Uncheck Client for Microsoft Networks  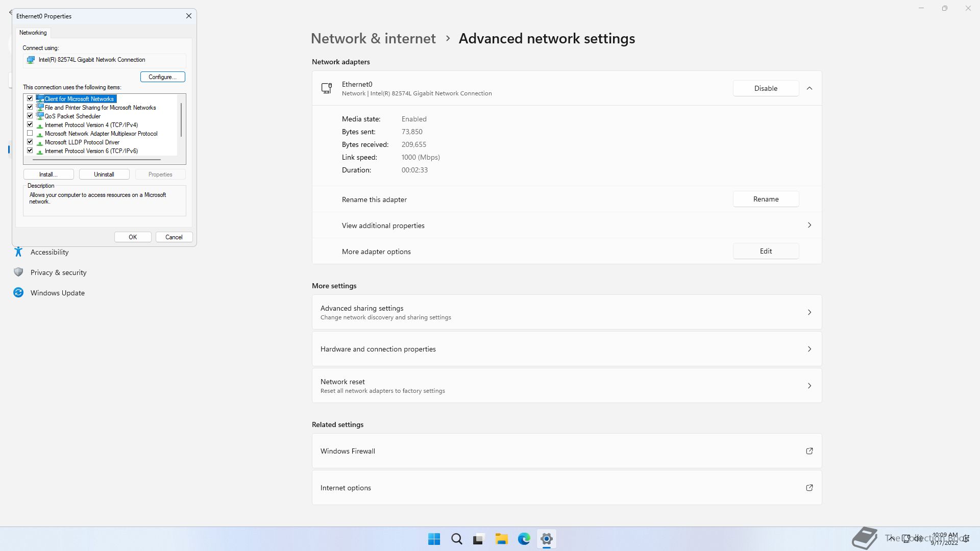[x=30, y=98]
